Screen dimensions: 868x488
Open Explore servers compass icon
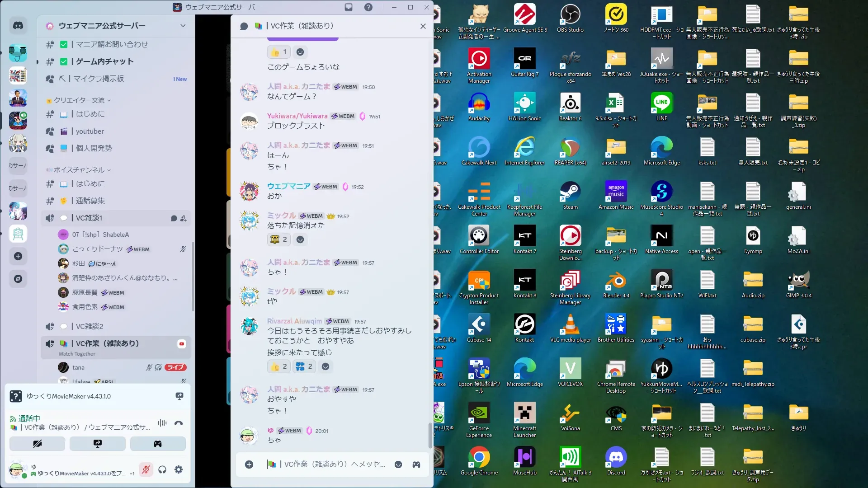18,279
